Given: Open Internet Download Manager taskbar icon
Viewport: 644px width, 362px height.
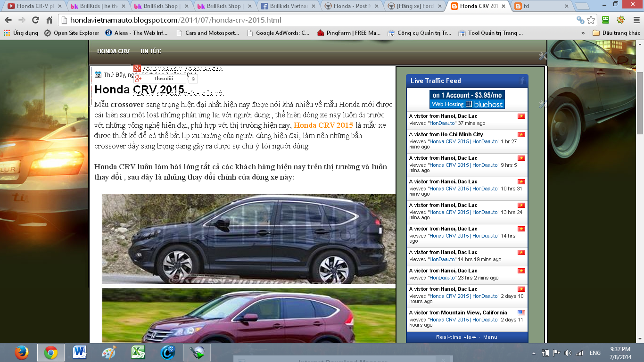Looking at the screenshot, I should click(197, 353).
